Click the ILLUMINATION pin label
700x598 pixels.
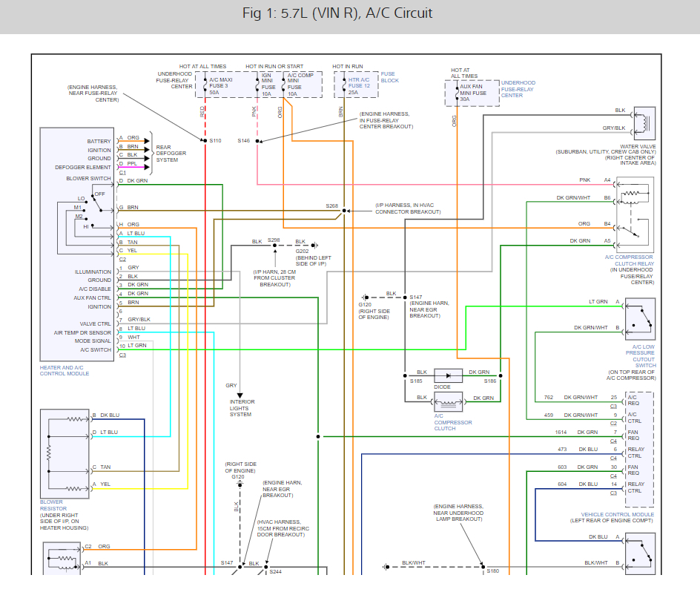(x=93, y=272)
